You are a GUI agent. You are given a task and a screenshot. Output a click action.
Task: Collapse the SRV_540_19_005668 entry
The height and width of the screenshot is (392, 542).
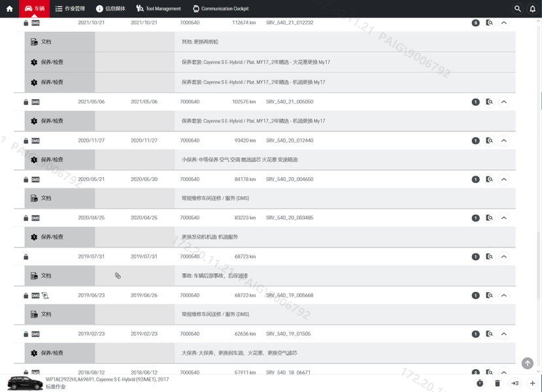[x=504, y=295]
